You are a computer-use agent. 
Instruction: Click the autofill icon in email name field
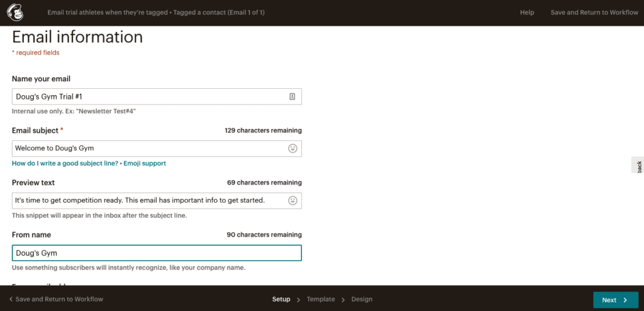(292, 96)
